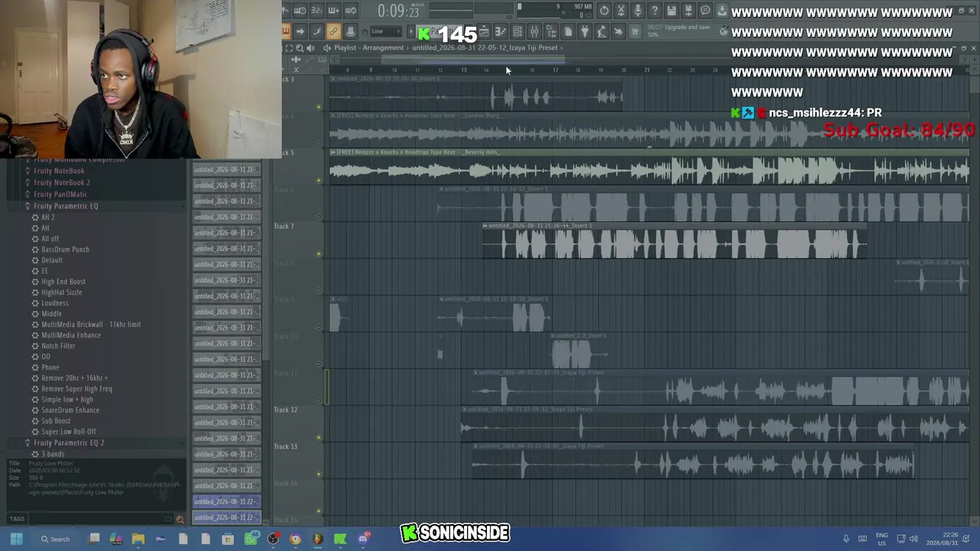
Task: Toggle the link/chain snap button
Action: pyautogui.click(x=334, y=31)
